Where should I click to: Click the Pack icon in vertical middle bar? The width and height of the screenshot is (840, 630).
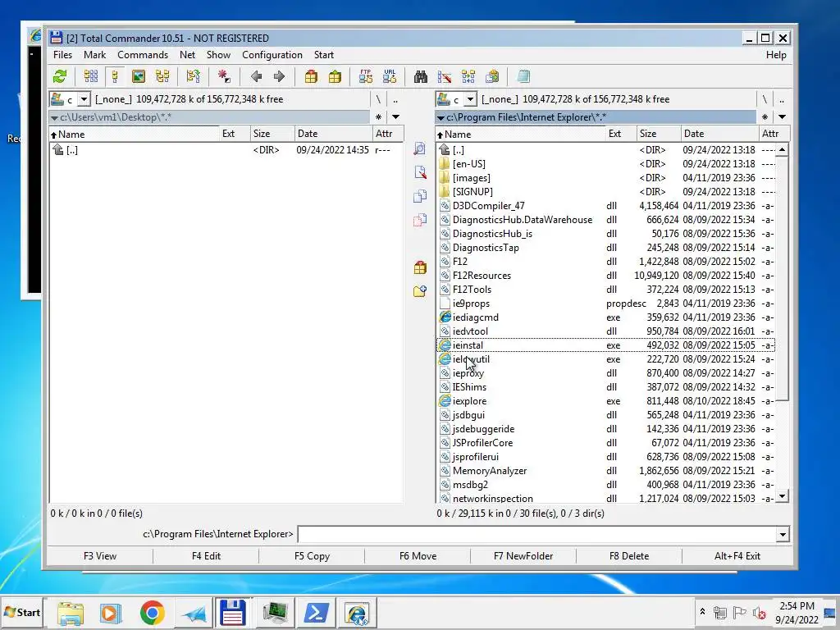point(419,267)
